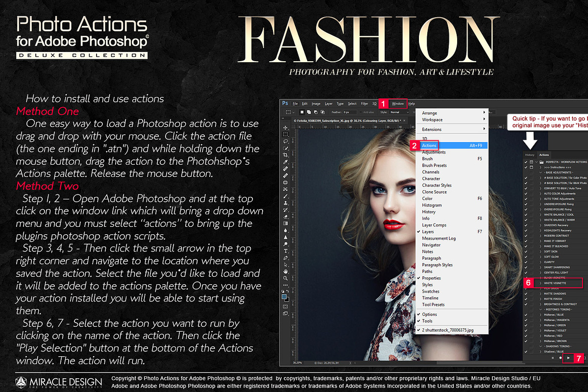Open the Style dropdown set to Normal
The image size is (588, 392).
(399, 112)
